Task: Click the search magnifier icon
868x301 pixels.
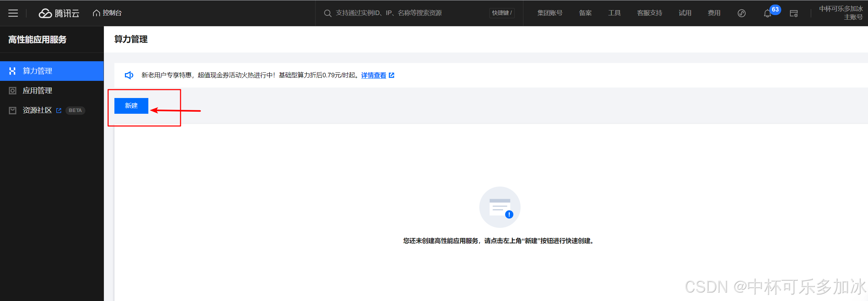Action: pos(327,13)
